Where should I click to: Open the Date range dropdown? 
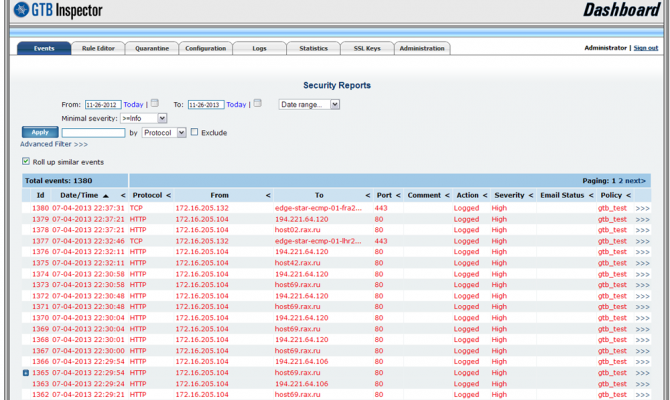point(309,104)
